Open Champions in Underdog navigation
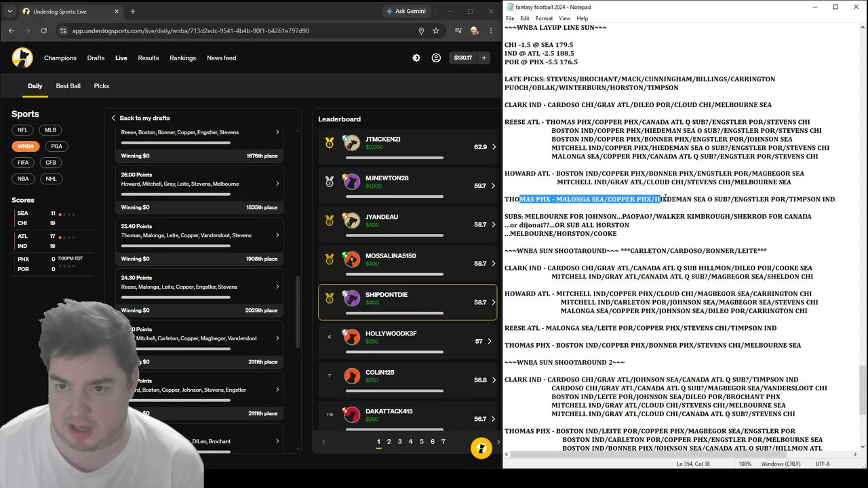The height and width of the screenshot is (488, 868). pos(60,58)
